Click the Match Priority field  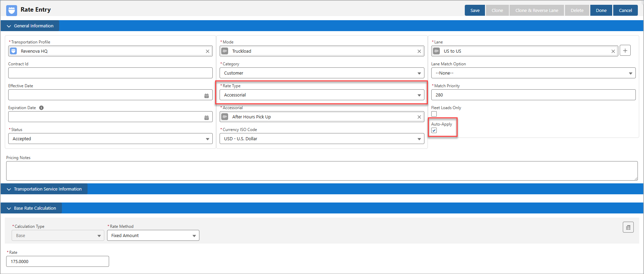tap(533, 95)
